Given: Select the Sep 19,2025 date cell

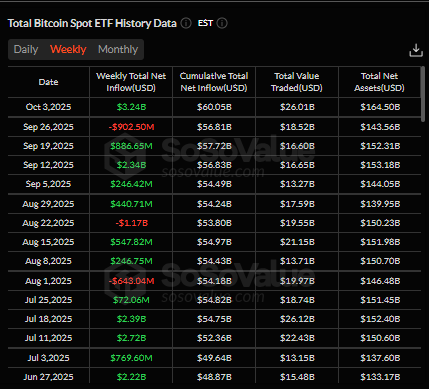Looking at the screenshot, I should click(49, 146).
